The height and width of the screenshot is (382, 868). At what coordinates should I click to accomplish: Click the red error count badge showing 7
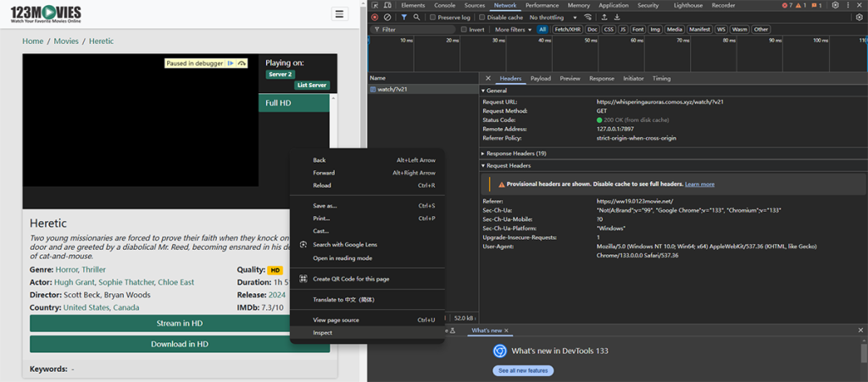coord(787,6)
